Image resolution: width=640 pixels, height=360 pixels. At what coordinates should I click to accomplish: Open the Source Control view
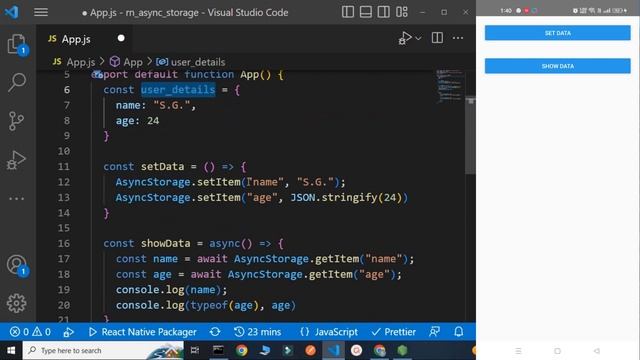tap(16, 120)
